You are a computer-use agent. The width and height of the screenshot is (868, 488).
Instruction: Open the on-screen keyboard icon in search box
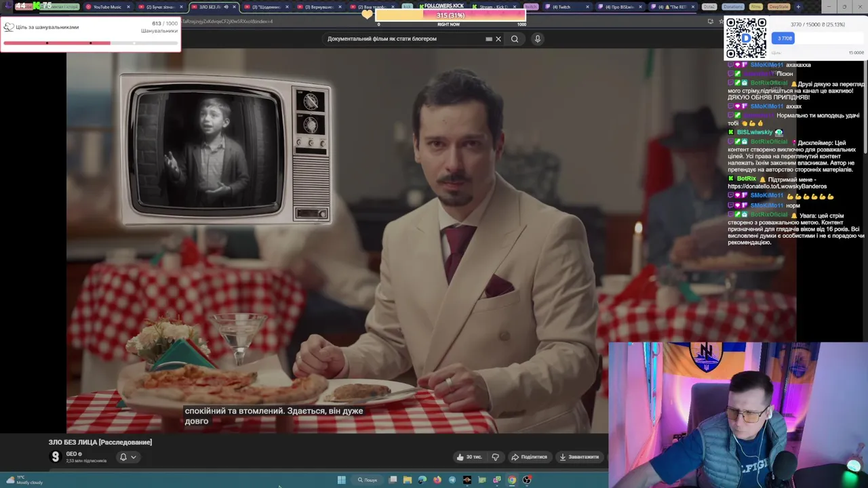click(x=488, y=39)
